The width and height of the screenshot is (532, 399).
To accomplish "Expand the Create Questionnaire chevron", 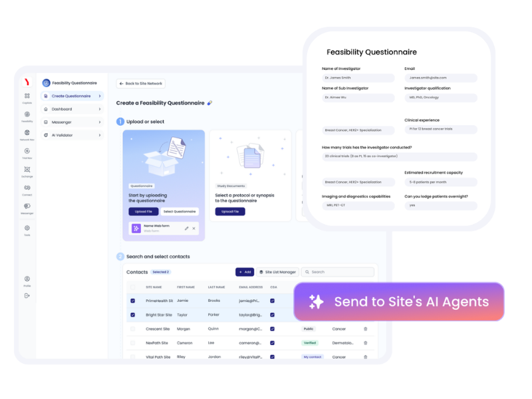I will click(x=100, y=96).
